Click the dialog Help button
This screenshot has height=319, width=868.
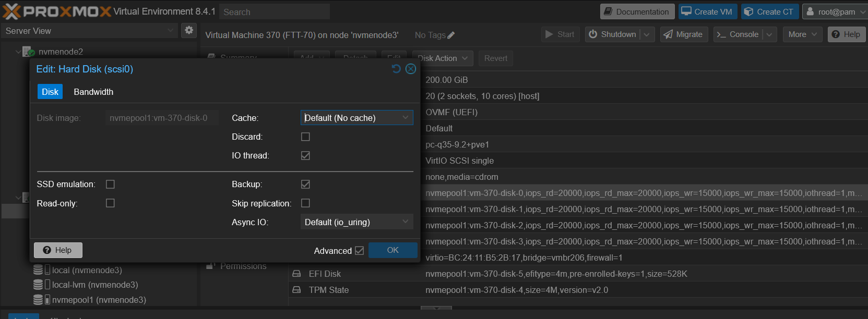[x=58, y=250]
